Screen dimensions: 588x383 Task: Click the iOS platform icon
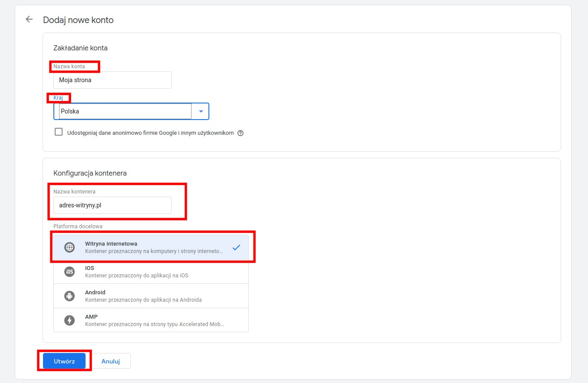point(69,272)
